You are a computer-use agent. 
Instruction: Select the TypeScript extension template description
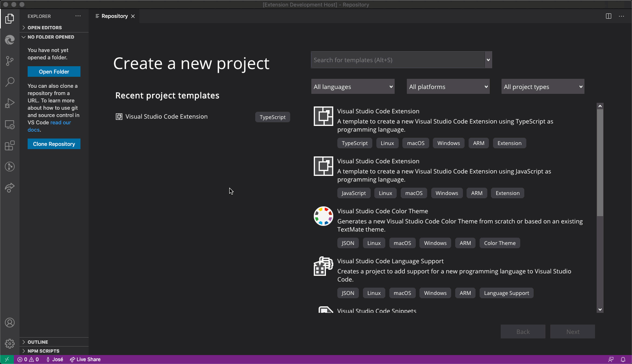(445, 126)
